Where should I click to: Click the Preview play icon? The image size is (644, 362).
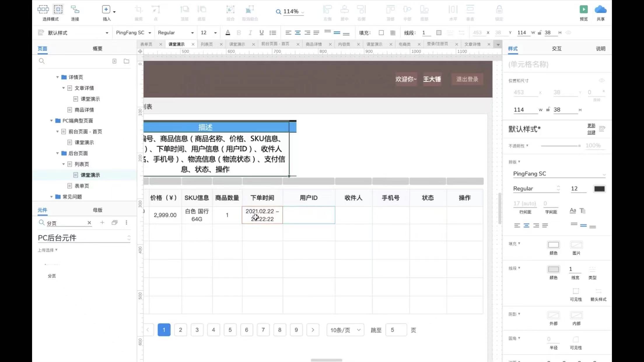coord(583,10)
